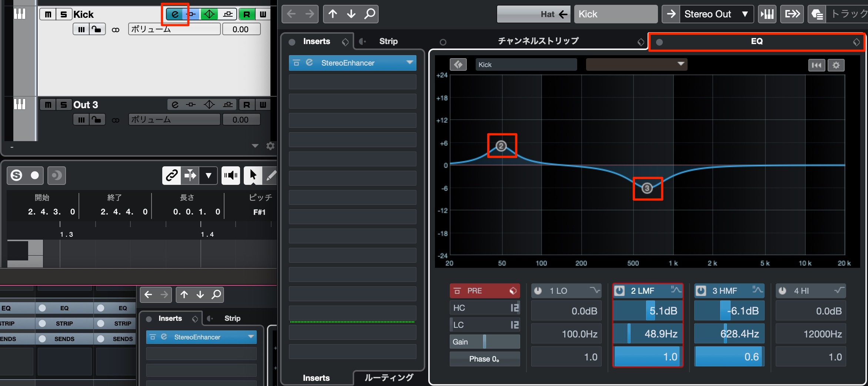Toggle the 1 LO band power
The height and width of the screenshot is (386, 868).
(538, 291)
